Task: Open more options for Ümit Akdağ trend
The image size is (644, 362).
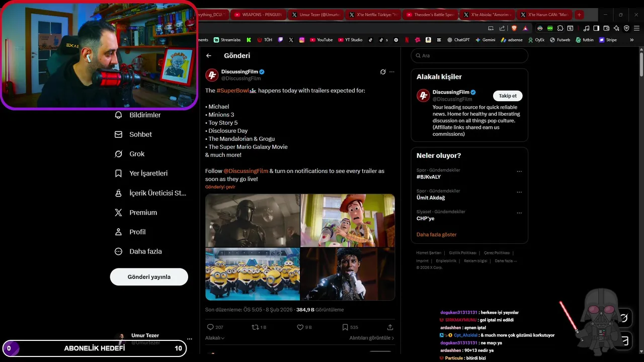Action: point(519,192)
